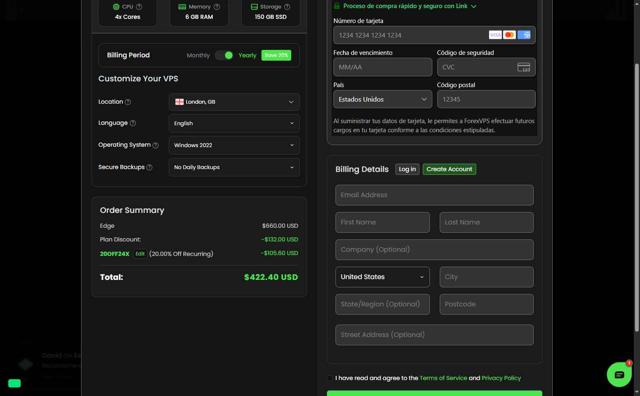Click the Location help question icon

pyautogui.click(x=128, y=102)
